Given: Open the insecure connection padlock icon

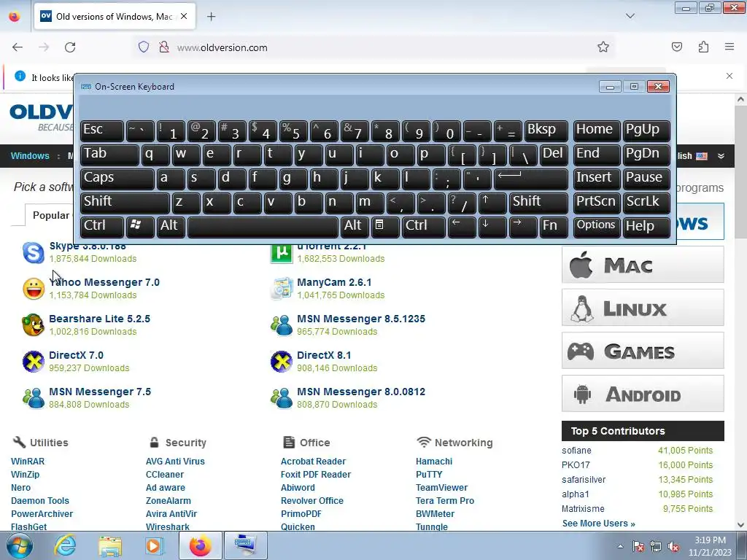Looking at the screenshot, I should point(164,47).
